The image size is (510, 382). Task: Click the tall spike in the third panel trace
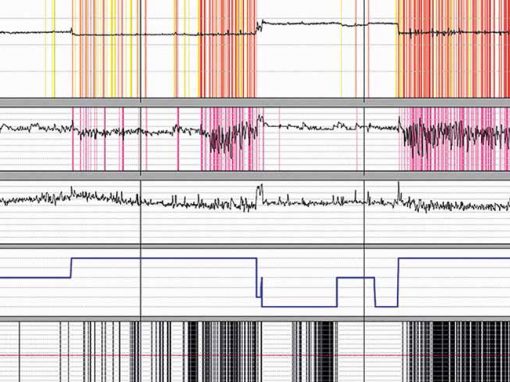pyautogui.click(x=260, y=193)
